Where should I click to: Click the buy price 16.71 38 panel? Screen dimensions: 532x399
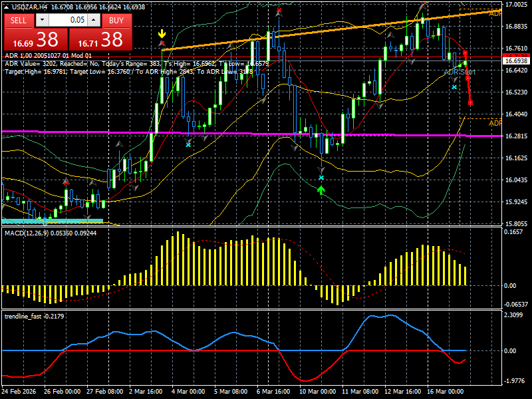[100, 39]
